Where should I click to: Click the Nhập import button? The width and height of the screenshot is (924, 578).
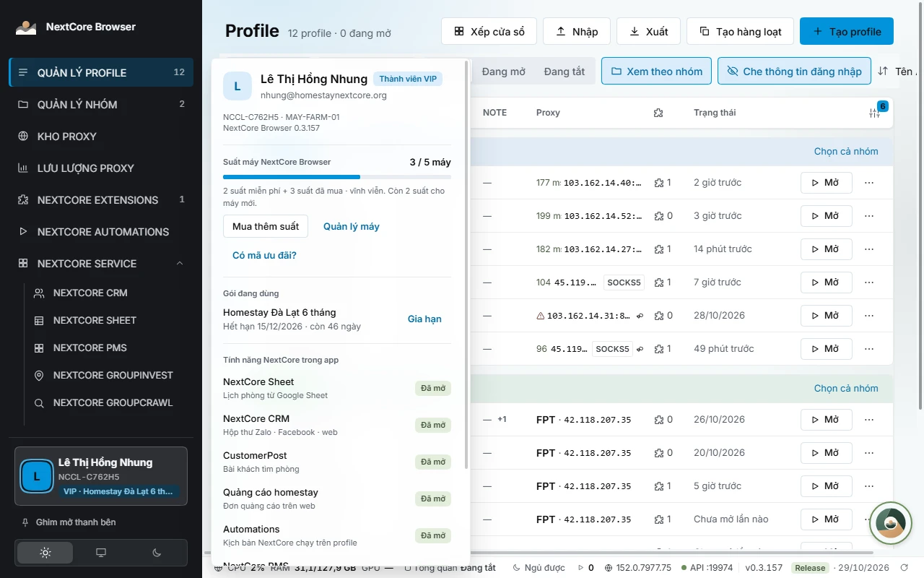click(x=576, y=32)
